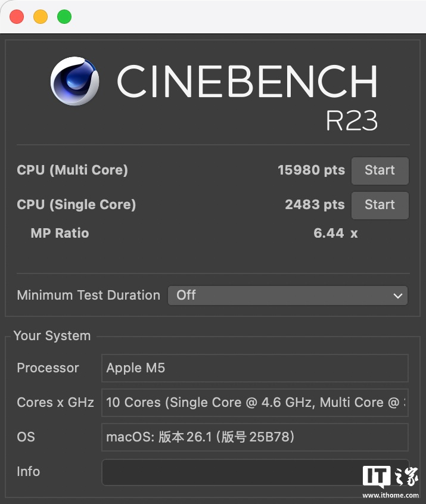This screenshot has height=504, width=426.
Task: Click the Processor field showing Apple M5
Action: click(254, 368)
